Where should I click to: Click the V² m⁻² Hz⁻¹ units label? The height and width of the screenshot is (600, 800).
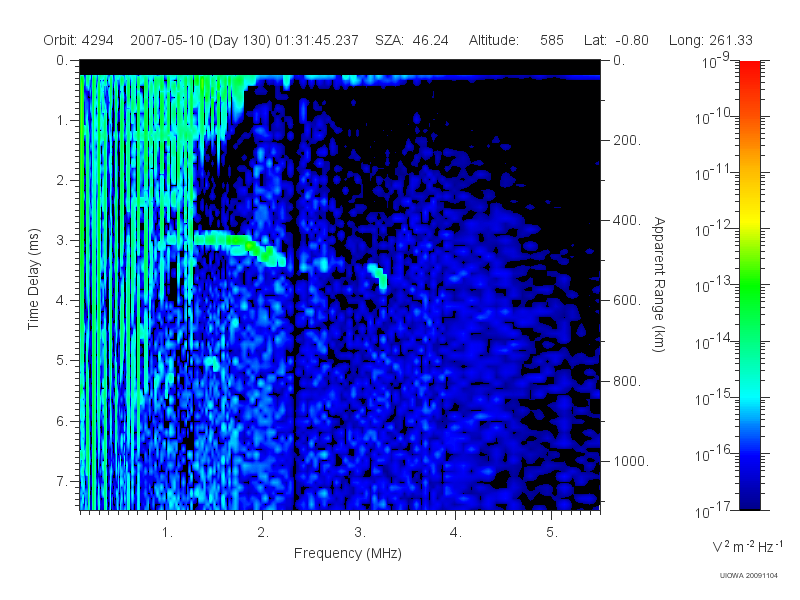(x=747, y=546)
